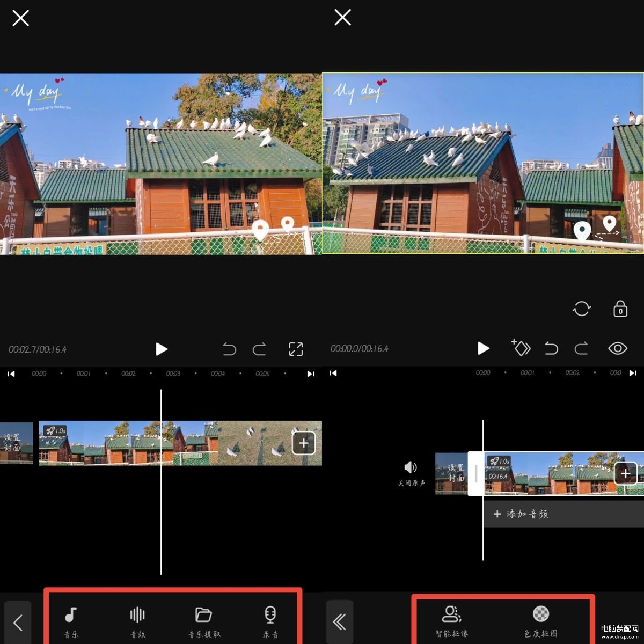Tap the 00:05 mark on left timeline ruler

[x=262, y=374]
